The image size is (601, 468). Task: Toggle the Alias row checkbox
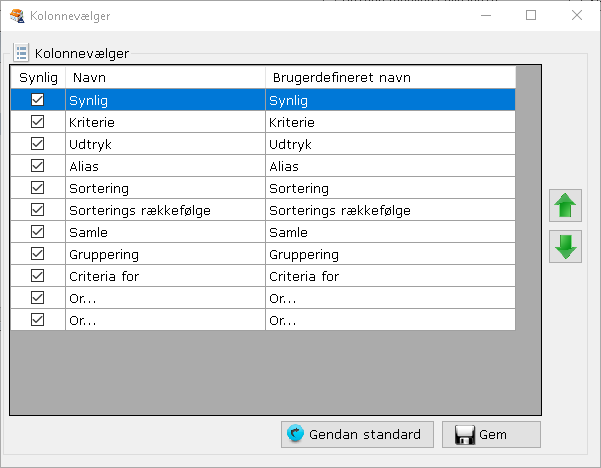point(38,166)
